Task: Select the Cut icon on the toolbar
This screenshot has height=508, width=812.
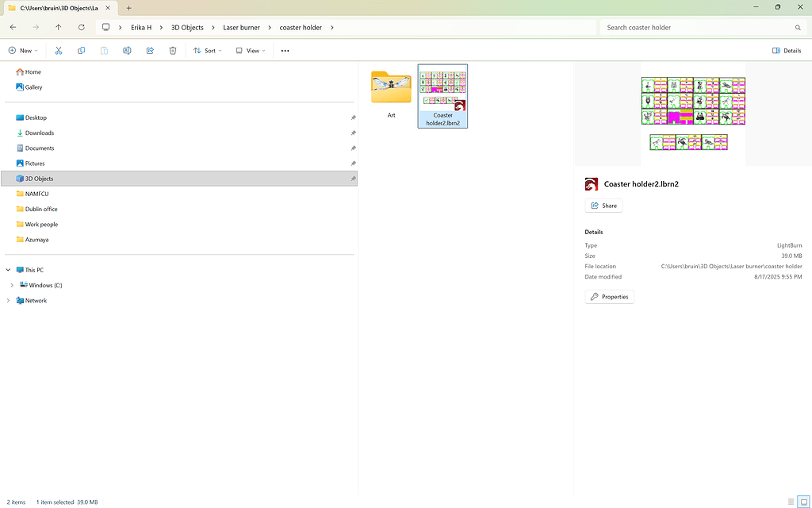Action: click(x=59, y=50)
